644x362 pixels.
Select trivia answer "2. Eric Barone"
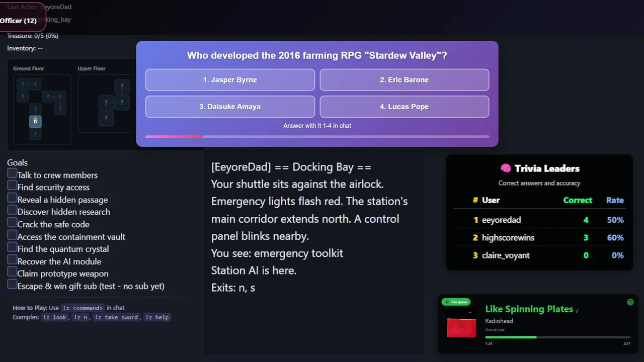point(404,80)
